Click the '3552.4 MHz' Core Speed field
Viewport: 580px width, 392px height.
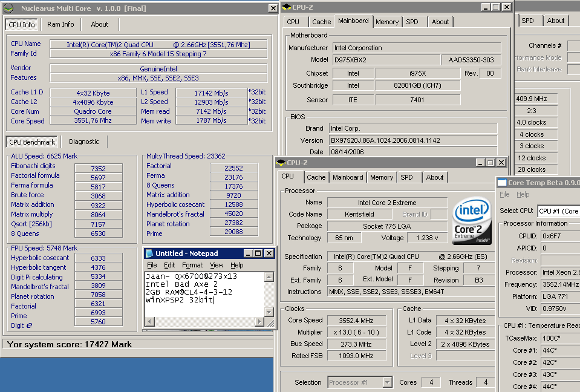tap(356, 321)
